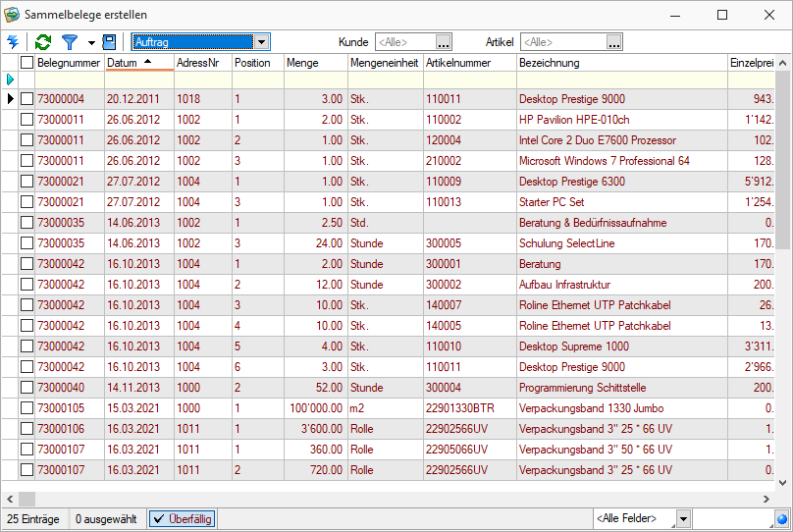Click the Mengeneinheit column header
793x532 pixels.
(386, 63)
